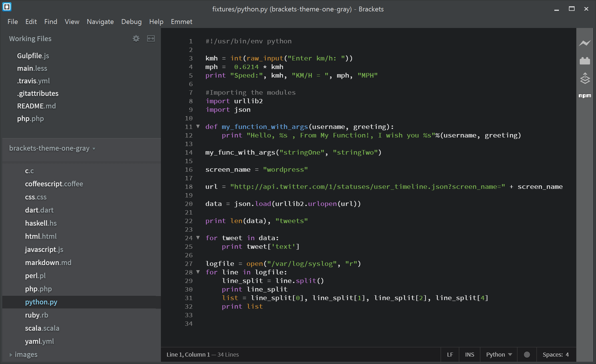596x364 pixels.
Task: Click the npm icon in the sidebar
Action: point(585,96)
